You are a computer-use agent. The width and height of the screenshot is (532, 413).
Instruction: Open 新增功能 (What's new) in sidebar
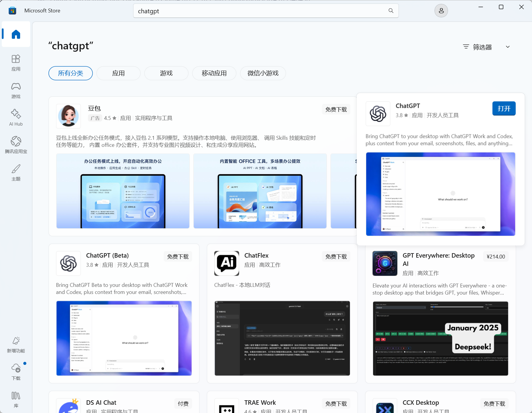pos(16,344)
